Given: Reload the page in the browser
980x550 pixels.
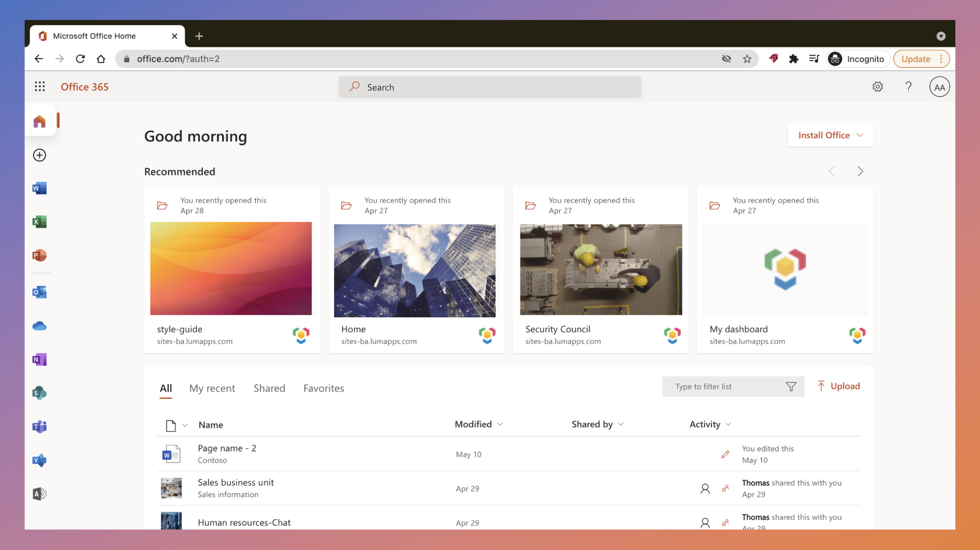Looking at the screenshot, I should coord(80,59).
